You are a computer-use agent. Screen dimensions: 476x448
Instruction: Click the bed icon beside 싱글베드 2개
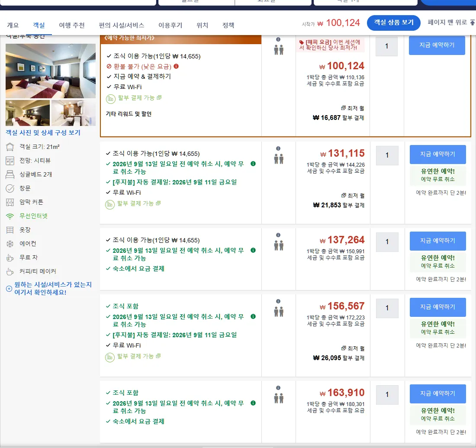coord(10,174)
